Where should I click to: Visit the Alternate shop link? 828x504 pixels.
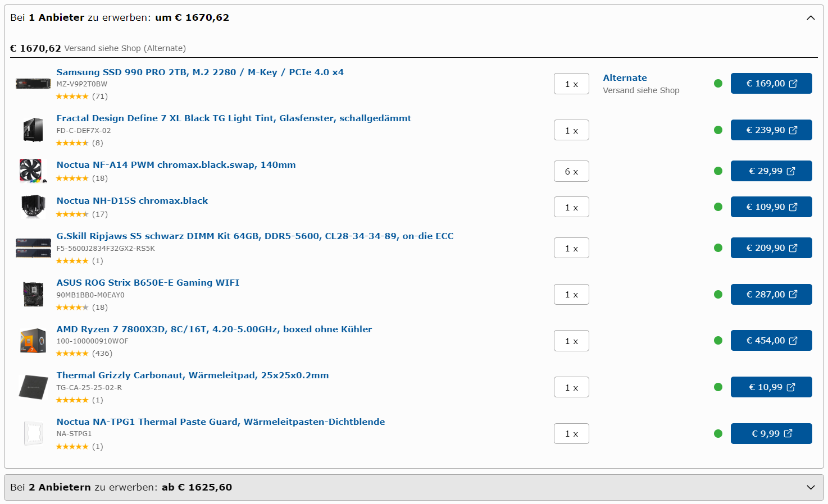click(x=625, y=78)
